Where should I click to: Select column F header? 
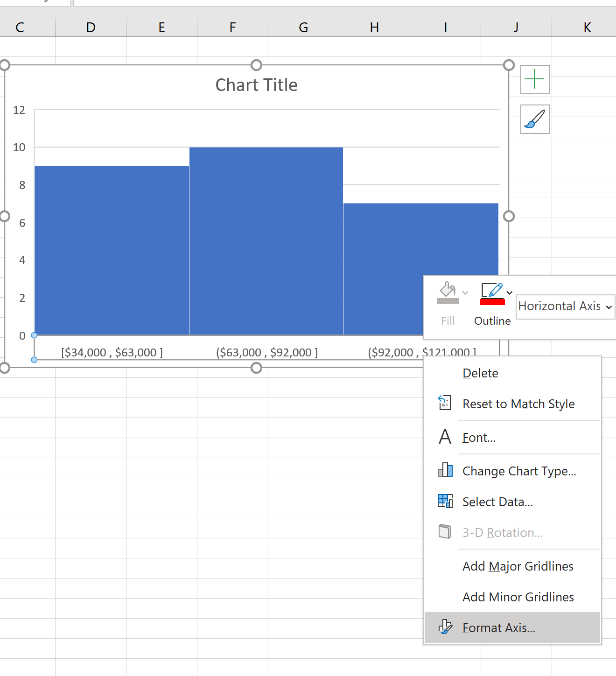232,28
